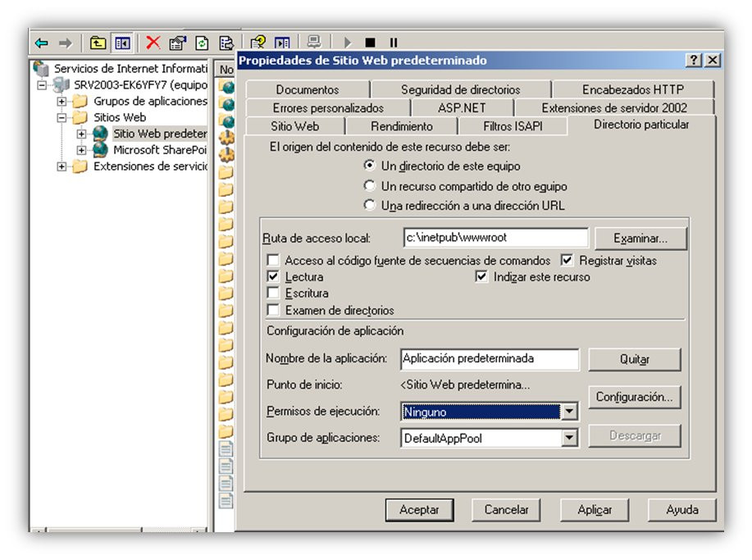Toggle the Lectura checkbox
Image resolution: width=752 pixels, height=560 pixels.
click(x=273, y=276)
